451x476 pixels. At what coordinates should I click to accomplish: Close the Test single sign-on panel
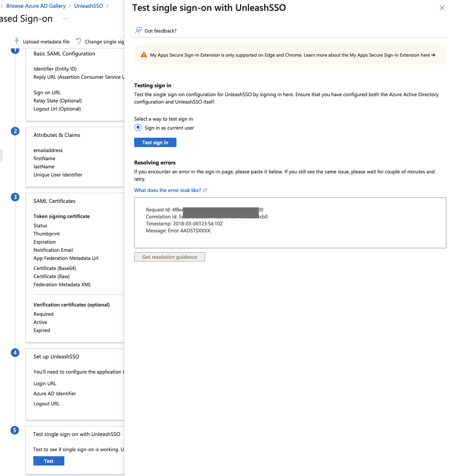[x=442, y=8]
